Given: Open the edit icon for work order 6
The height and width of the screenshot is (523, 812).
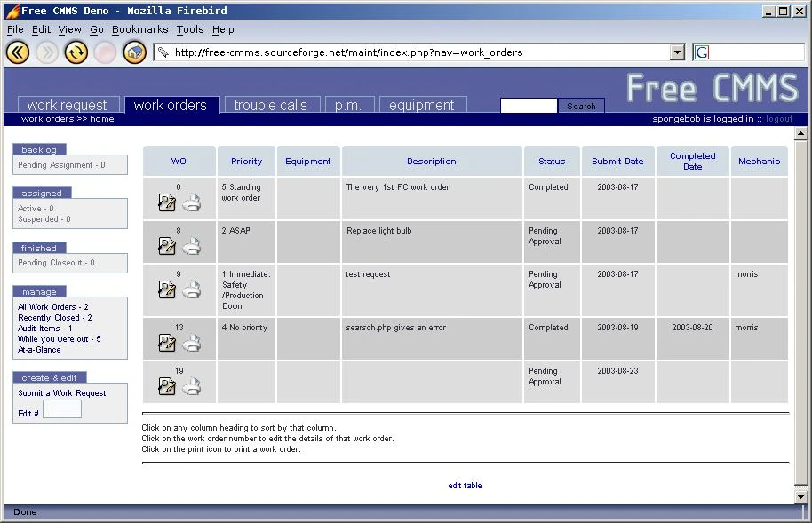Looking at the screenshot, I should point(167,202).
